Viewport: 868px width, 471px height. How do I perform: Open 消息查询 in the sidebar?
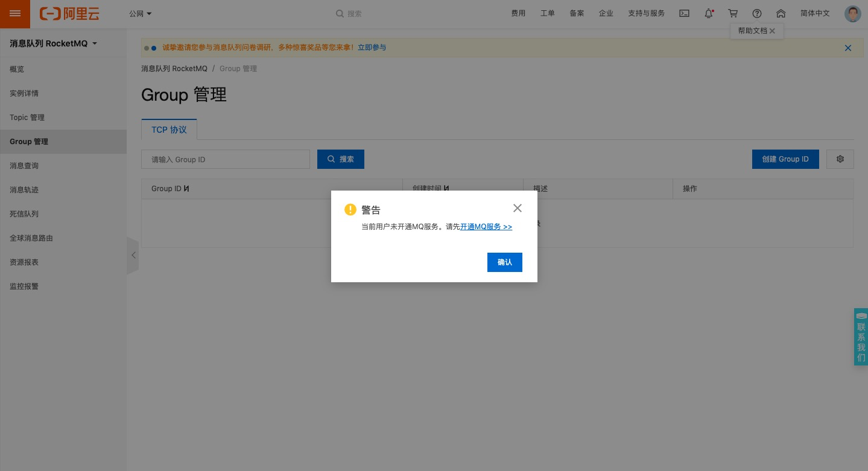click(x=63, y=166)
